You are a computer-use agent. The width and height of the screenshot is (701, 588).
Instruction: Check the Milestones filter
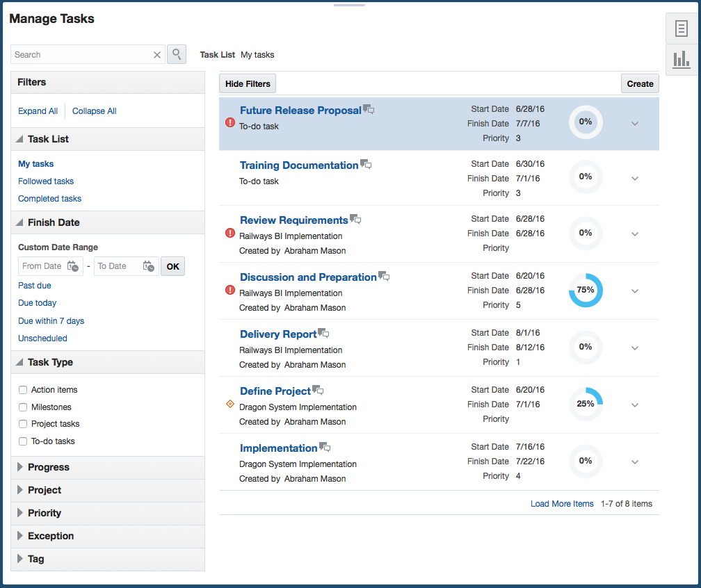23,407
